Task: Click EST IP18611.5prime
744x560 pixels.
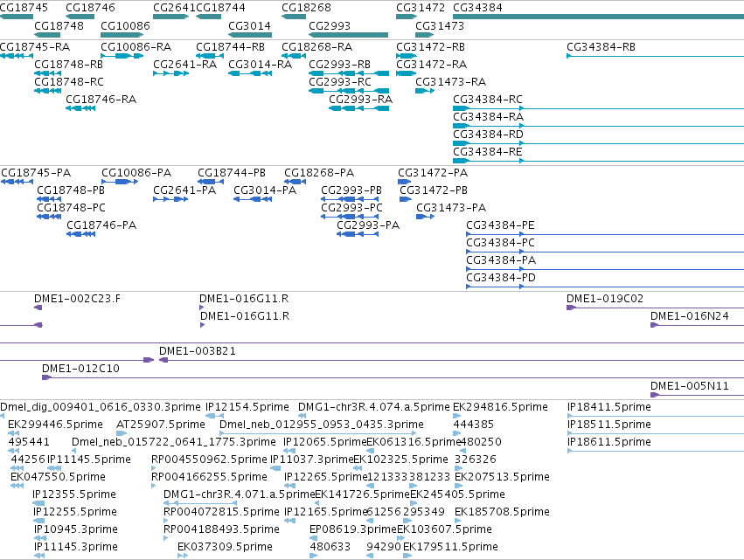Action: (609, 442)
